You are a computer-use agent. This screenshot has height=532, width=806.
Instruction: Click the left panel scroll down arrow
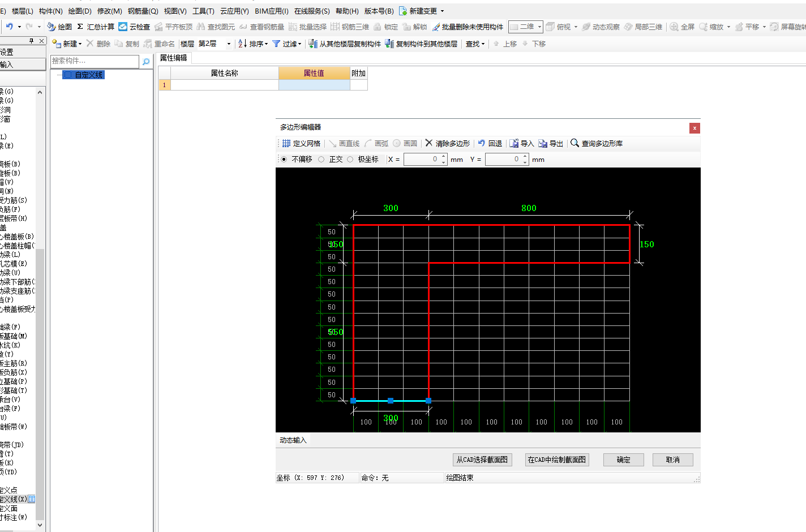(40, 525)
